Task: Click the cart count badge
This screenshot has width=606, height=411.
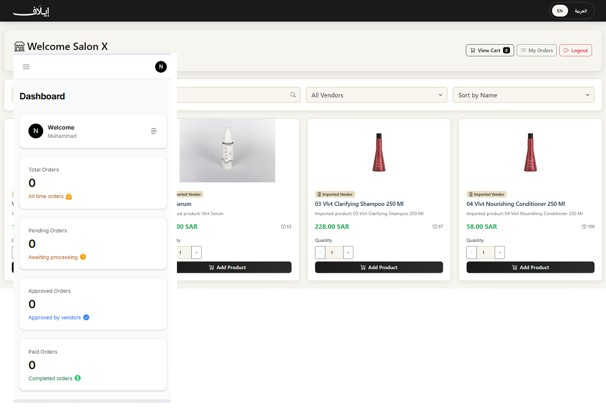Action: point(506,50)
